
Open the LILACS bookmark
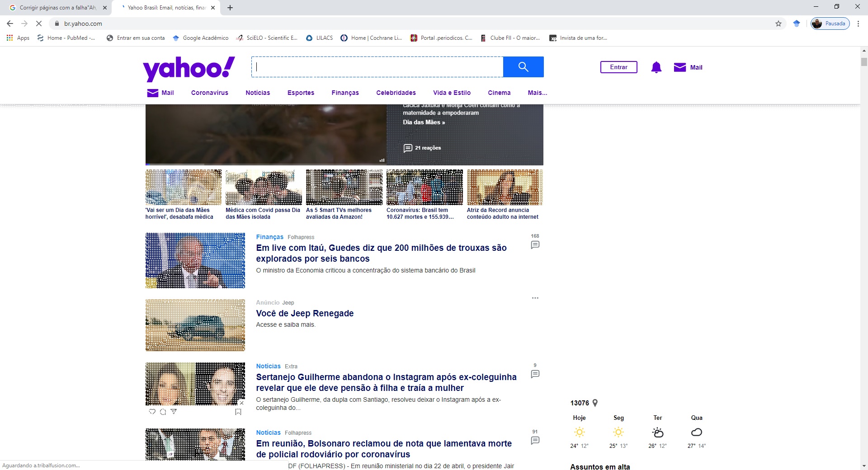(320, 38)
